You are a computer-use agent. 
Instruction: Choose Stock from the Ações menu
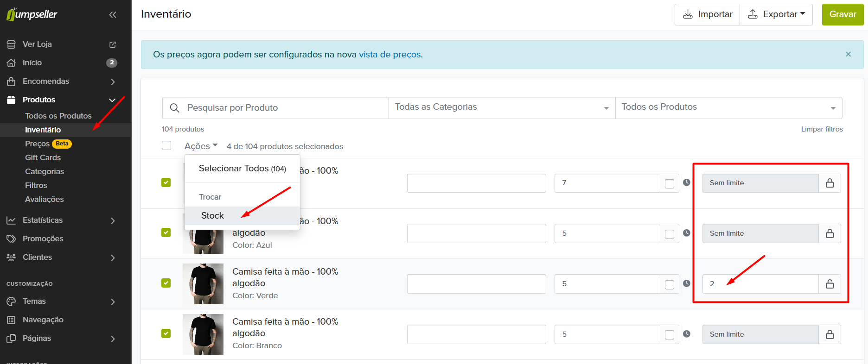point(212,216)
